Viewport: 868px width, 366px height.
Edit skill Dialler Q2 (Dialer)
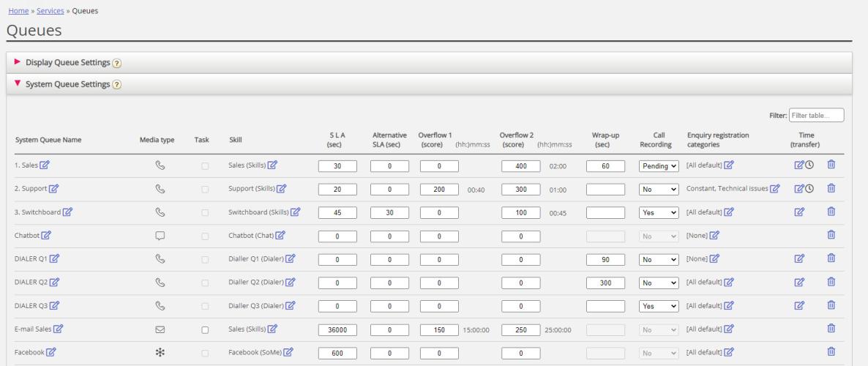(x=290, y=283)
